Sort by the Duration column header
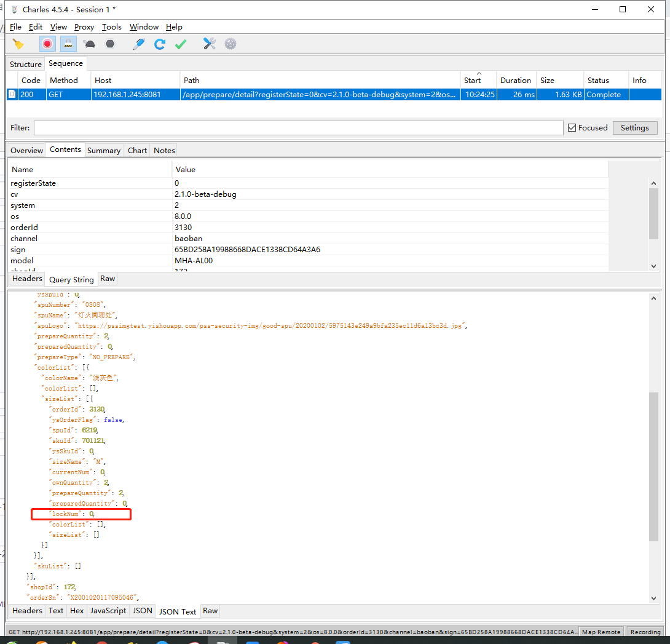Image resolution: width=670 pixels, height=644 pixels. click(x=515, y=81)
